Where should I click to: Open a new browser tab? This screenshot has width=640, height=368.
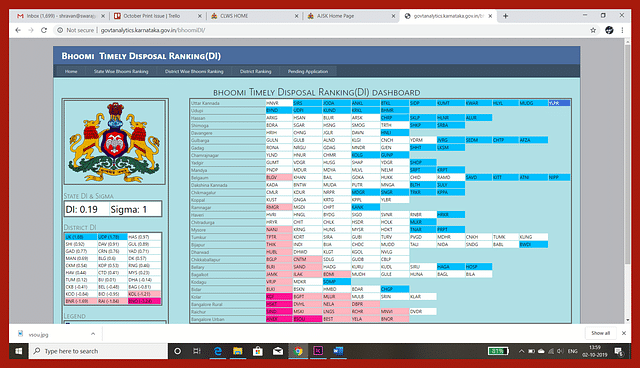pos(505,16)
